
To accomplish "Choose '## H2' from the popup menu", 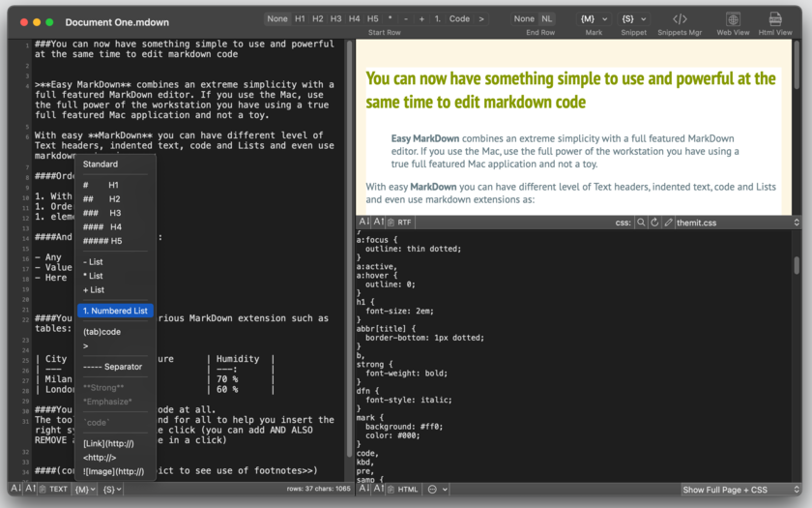I will click(115, 199).
